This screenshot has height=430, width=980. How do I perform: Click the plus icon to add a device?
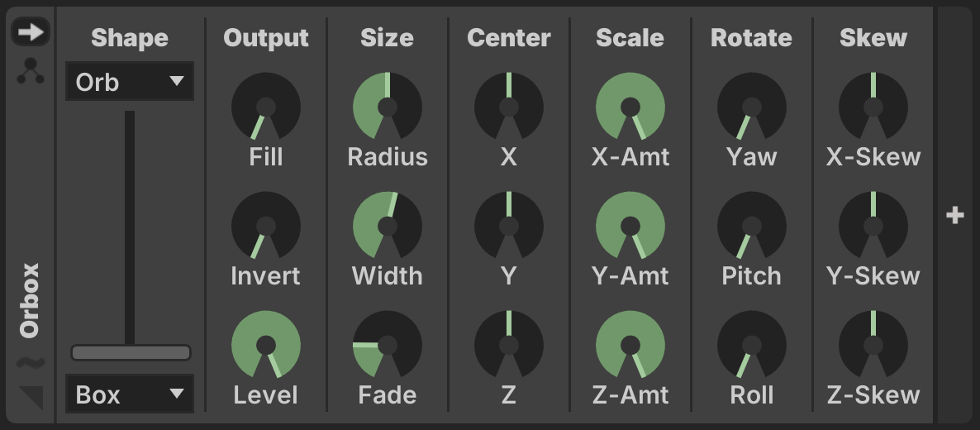click(x=955, y=215)
